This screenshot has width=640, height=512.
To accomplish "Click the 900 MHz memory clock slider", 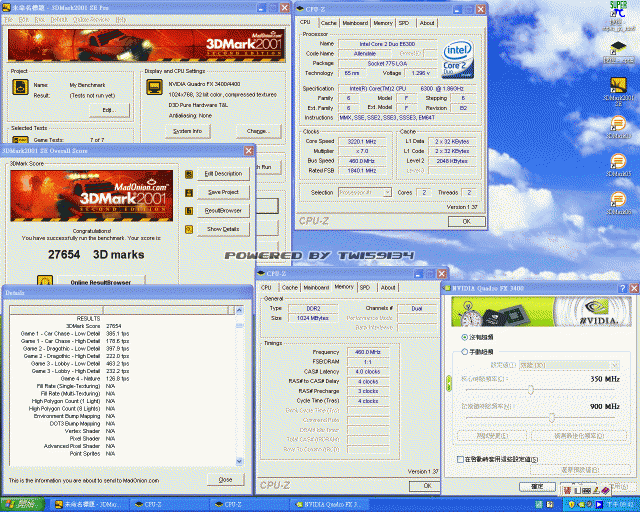I will (552, 417).
